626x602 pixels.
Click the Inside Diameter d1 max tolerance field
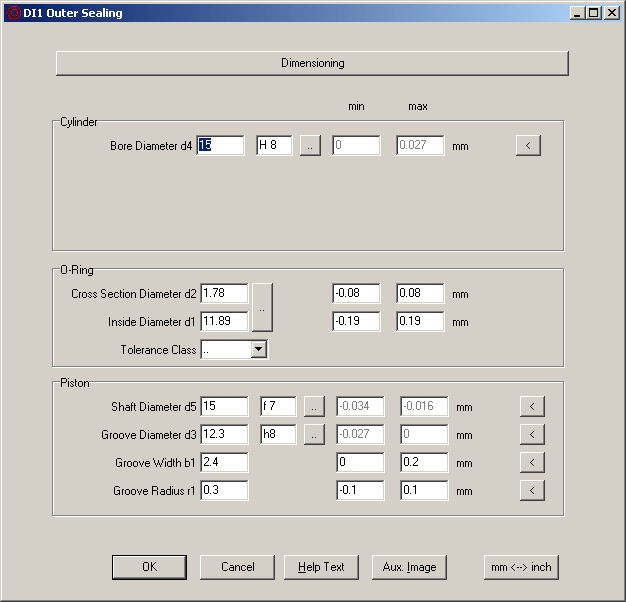coord(420,322)
